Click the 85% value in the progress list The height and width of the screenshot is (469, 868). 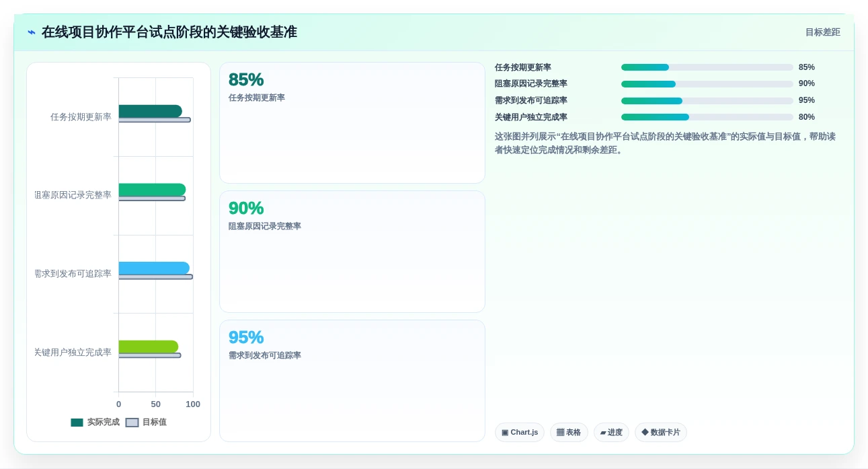(807, 67)
